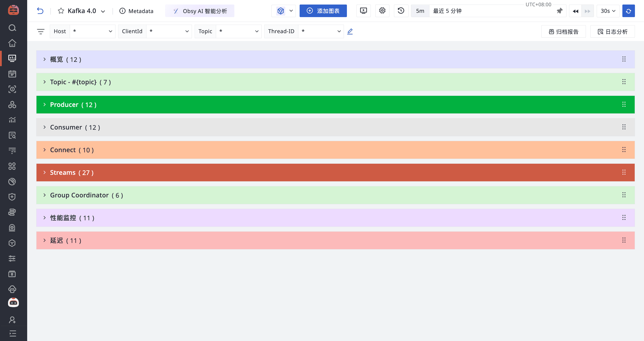The image size is (644, 341).
Task: Click the history clock icon
Action: pos(401,11)
